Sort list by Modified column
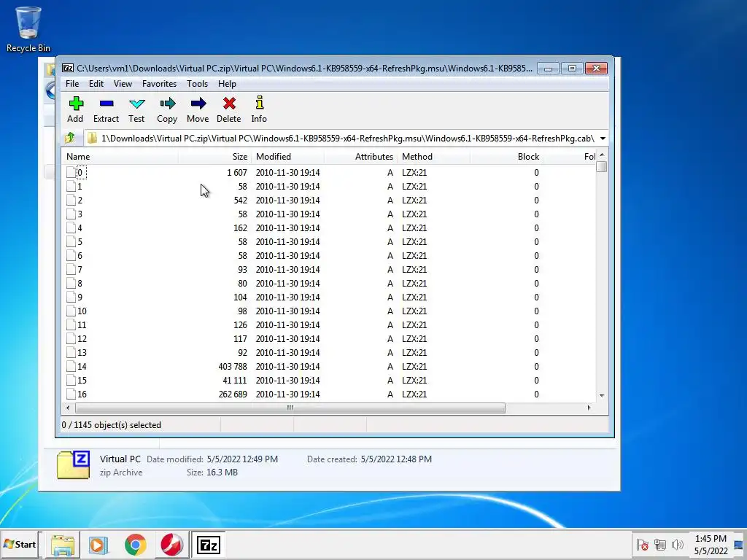The height and width of the screenshot is (560, 747). [x=287, y=157]
